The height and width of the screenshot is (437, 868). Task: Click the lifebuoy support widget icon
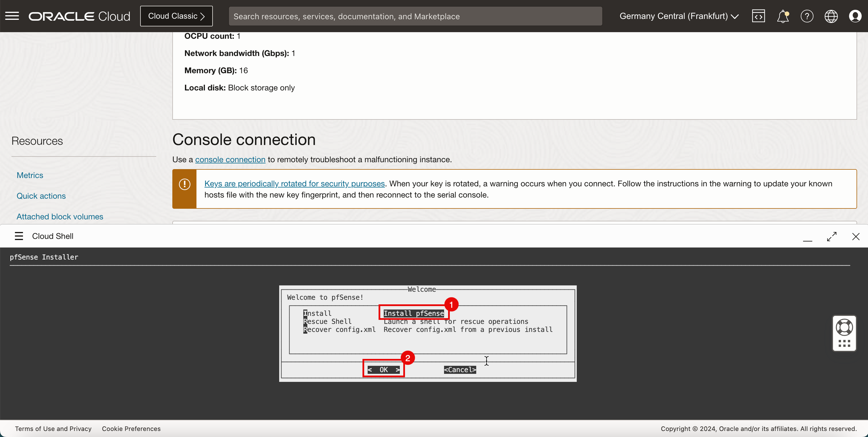point(844,327)
